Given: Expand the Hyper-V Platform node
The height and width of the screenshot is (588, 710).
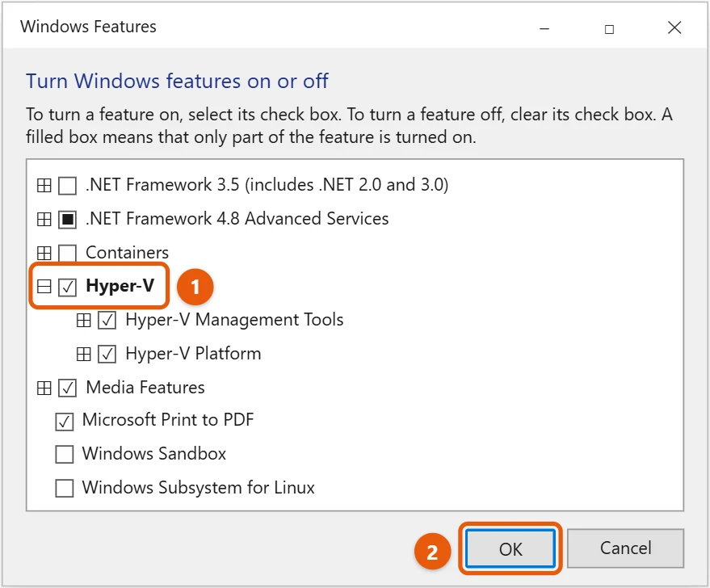Looking at the screenshot, I should pyautogui.click(x=84, y=354).
